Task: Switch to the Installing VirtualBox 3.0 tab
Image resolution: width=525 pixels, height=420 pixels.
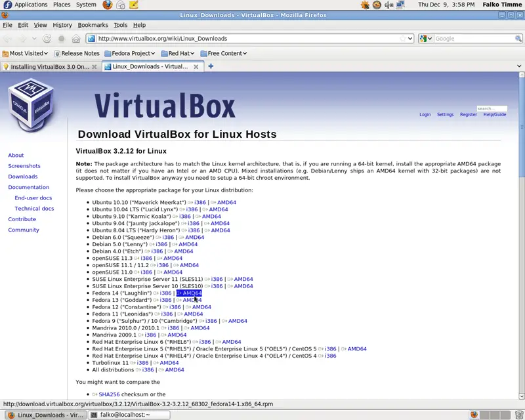Action: [50, 67]
